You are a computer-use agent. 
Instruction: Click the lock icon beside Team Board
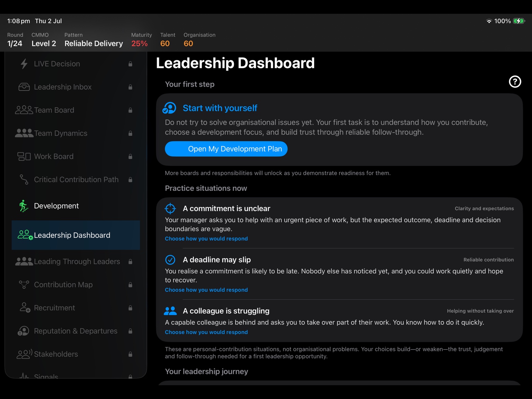pyautogui.click(x=130, y=110)
